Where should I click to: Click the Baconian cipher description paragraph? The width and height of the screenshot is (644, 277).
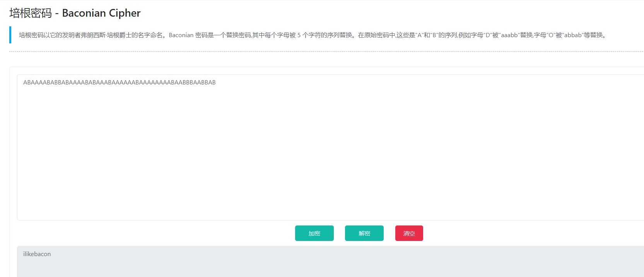click(313, 35)
